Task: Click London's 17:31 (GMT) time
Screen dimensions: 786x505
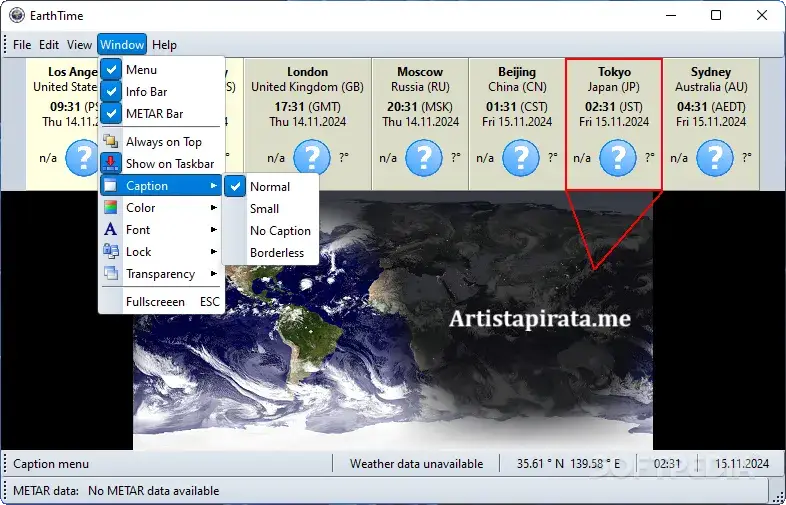Action: point(307,107)
